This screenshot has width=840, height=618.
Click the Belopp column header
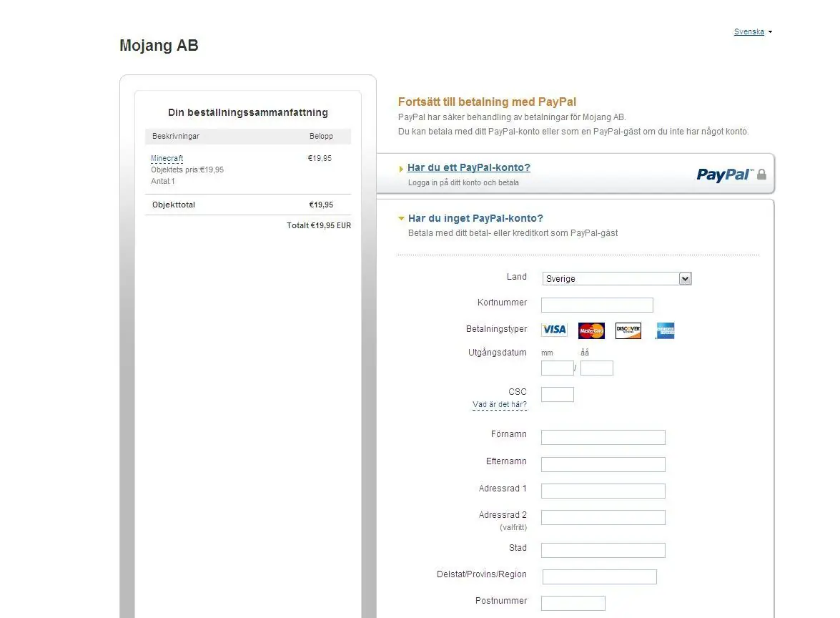(x=322, y=136)
